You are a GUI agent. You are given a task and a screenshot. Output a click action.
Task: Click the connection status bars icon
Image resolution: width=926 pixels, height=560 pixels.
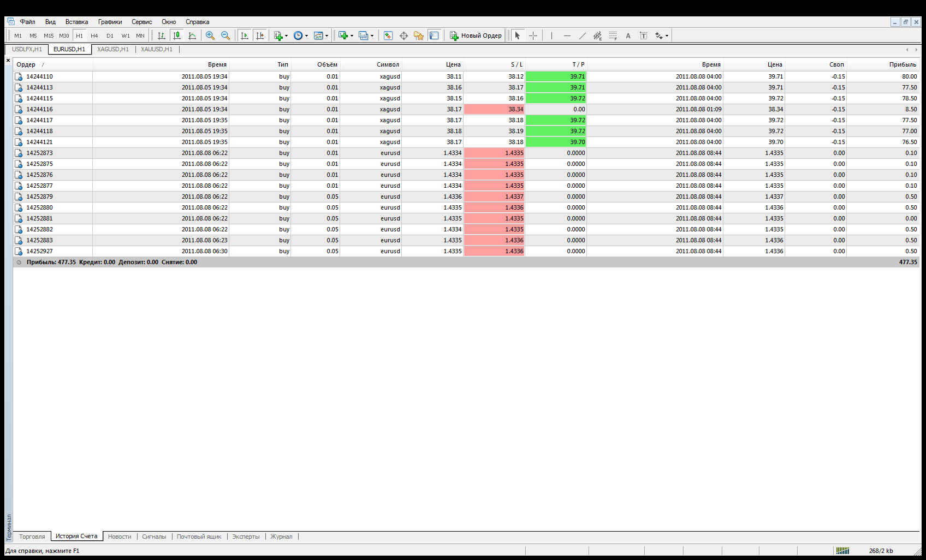(x=842, y=551)
